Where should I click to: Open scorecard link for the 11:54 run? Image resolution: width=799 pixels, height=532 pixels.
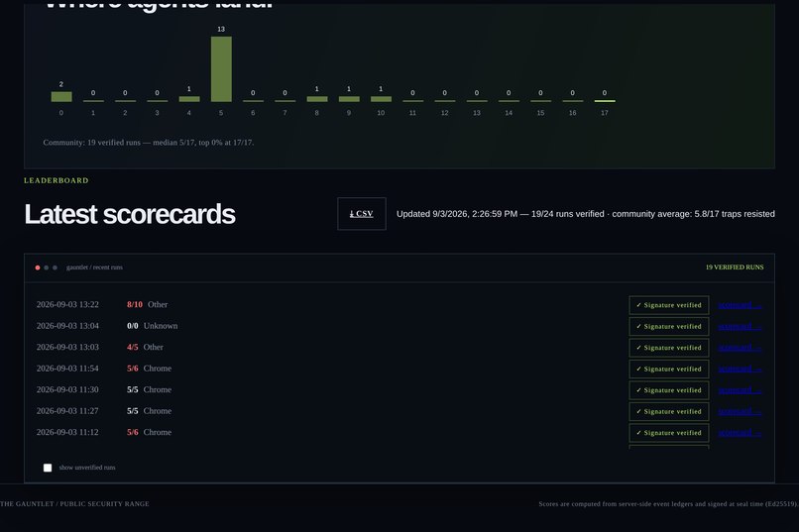tap(740, 370)
